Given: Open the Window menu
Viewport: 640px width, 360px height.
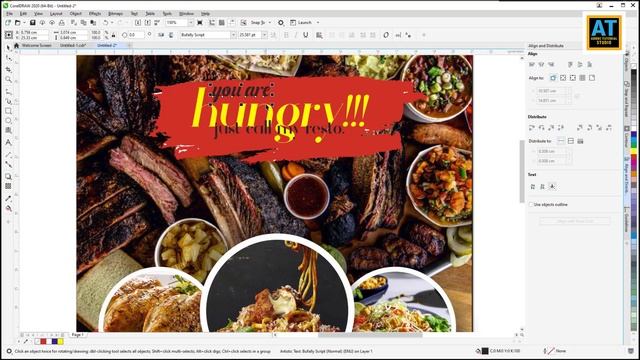Looking at the screenshot, I should point(186,14).
